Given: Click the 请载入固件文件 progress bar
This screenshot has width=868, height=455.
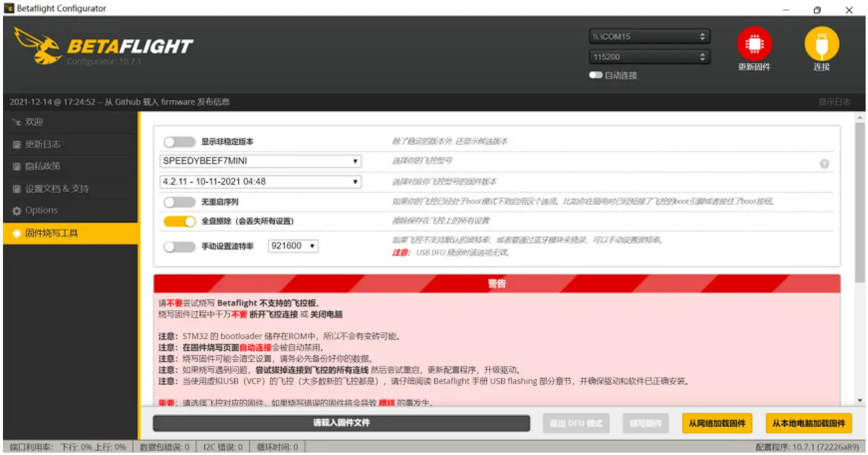Looking at the screenshot, I should (342, 423).
